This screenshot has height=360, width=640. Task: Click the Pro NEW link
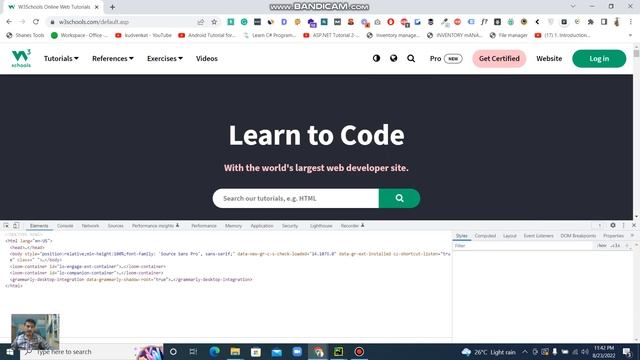446,58
